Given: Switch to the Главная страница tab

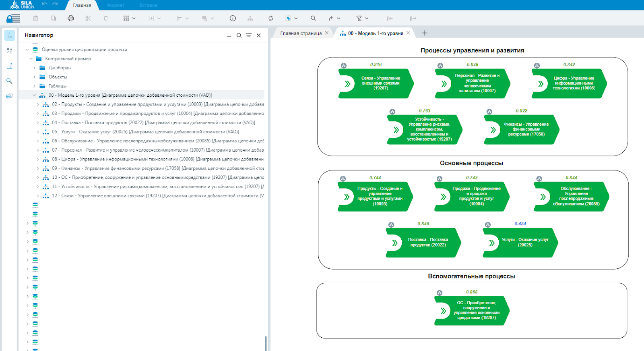Looking at the screenshot, I should coord(301,33).
